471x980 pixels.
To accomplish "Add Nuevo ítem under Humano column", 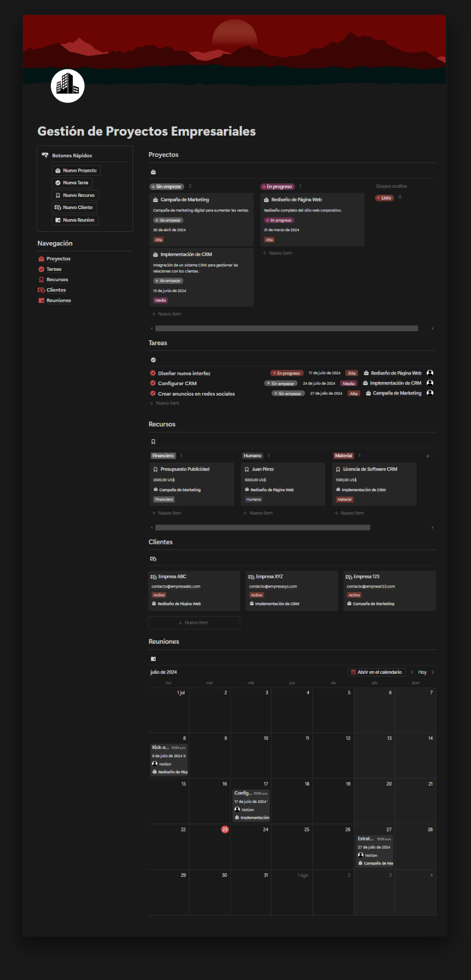I will point(258,513).
